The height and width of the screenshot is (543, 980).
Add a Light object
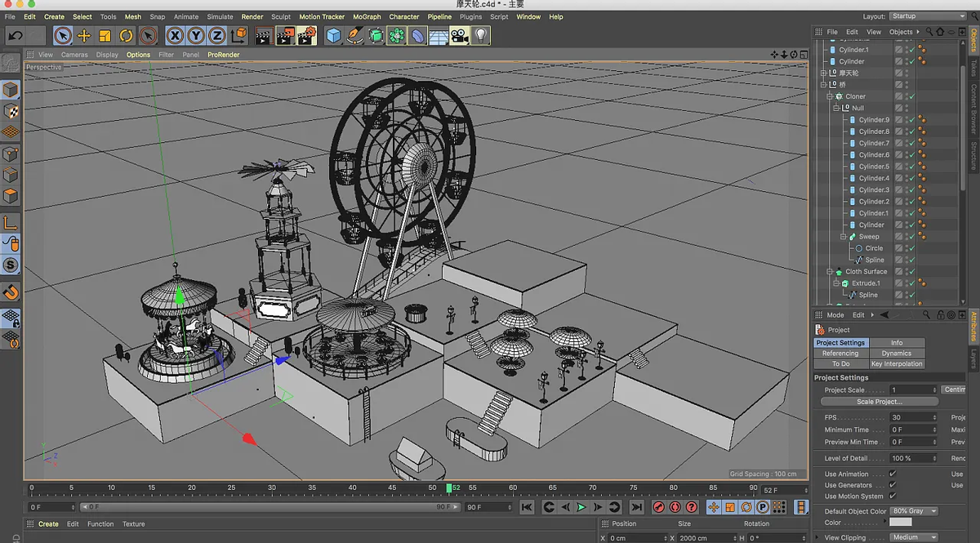tap(481, 35)
